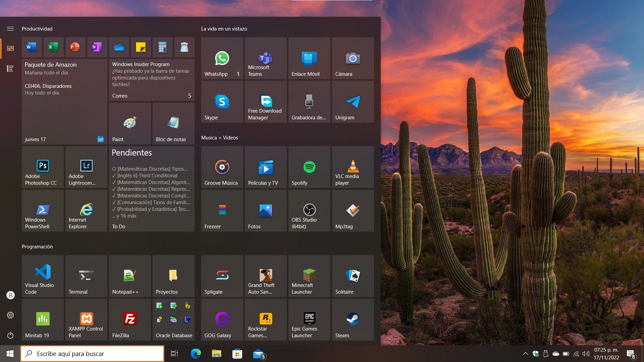Open Visual Studio Code tile
644x362 pixels.
[x=43, y=276]
